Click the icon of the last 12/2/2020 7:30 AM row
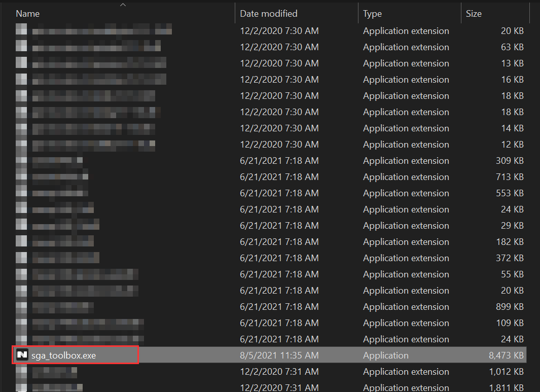This screenshot has height=392, width=540. coord(21,144)
